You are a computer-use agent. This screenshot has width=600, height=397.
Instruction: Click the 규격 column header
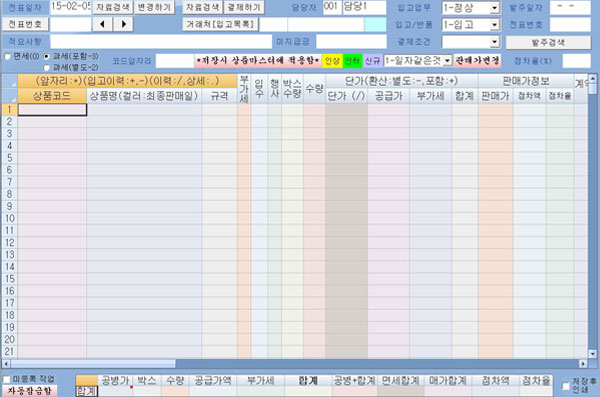[x=219, y=96]
